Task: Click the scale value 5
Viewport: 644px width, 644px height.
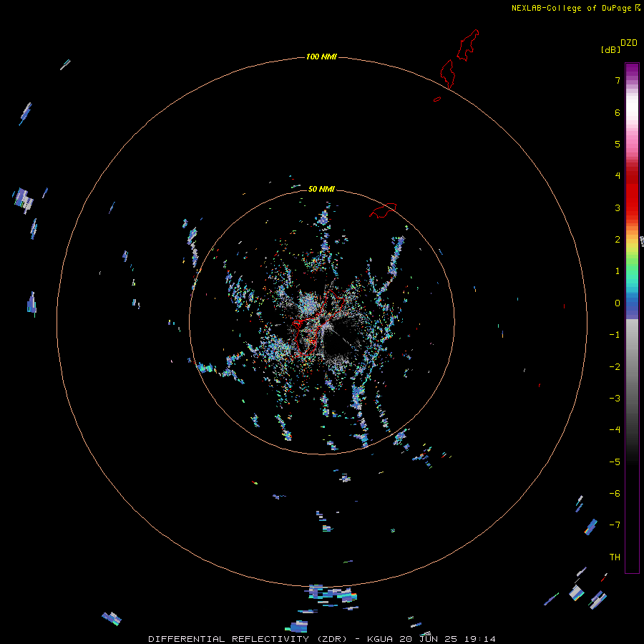Action: 618,144
